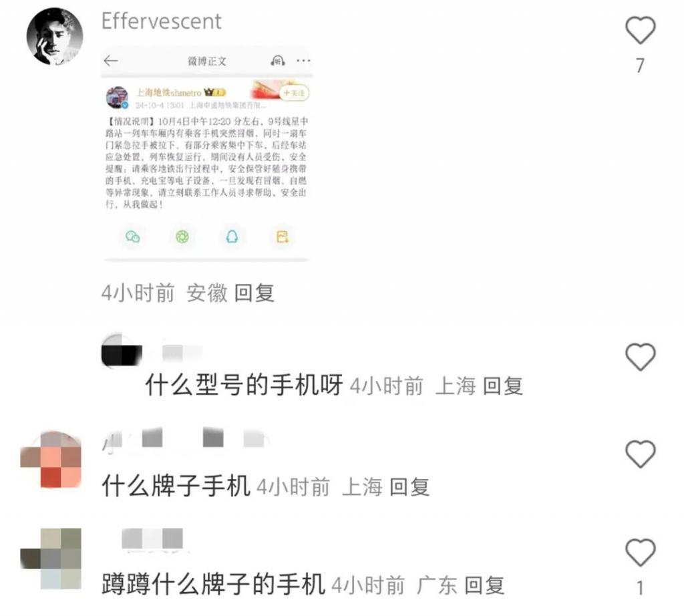Follow 上海地铁shmetro with +关注 button
The height and width of the screenshot is (616, 684).
pos(294,93)
